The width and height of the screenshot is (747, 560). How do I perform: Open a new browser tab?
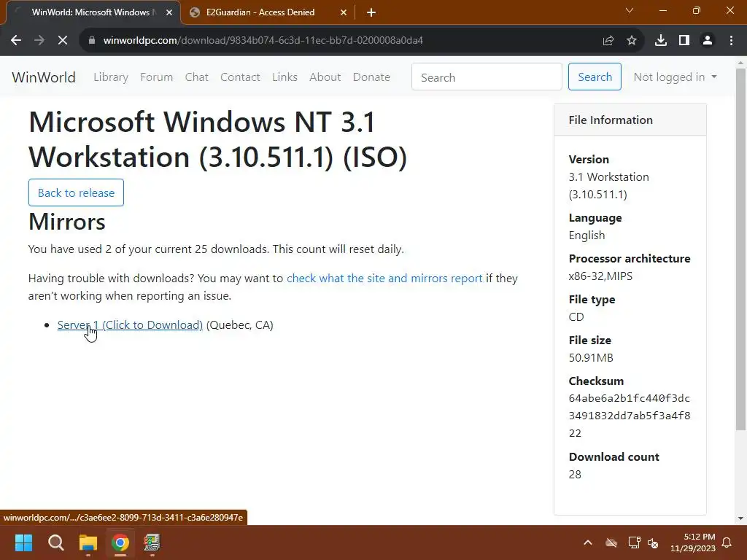[371, 13]
